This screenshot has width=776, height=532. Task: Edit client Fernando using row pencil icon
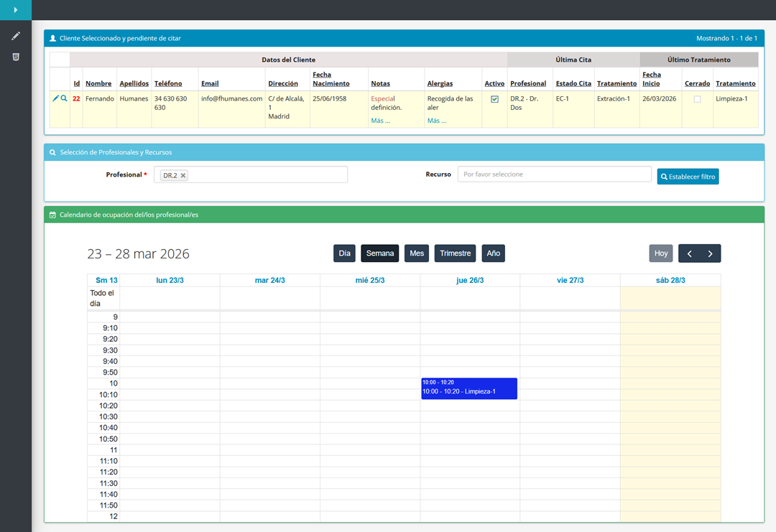click(x=56, y=98)
